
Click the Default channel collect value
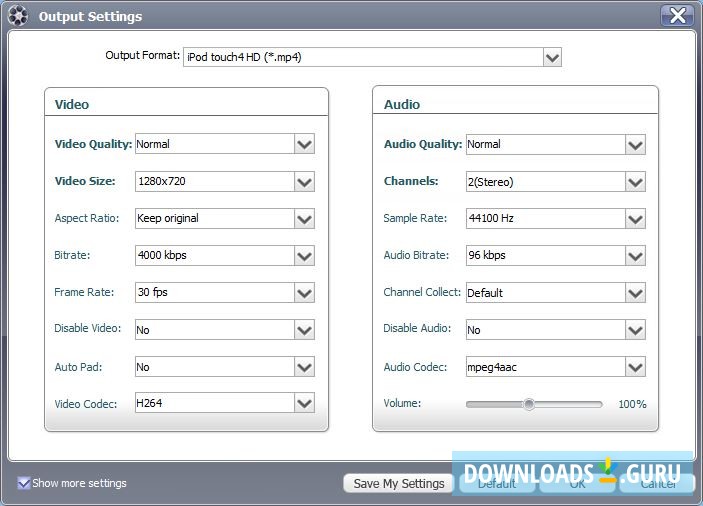[485, 293]
